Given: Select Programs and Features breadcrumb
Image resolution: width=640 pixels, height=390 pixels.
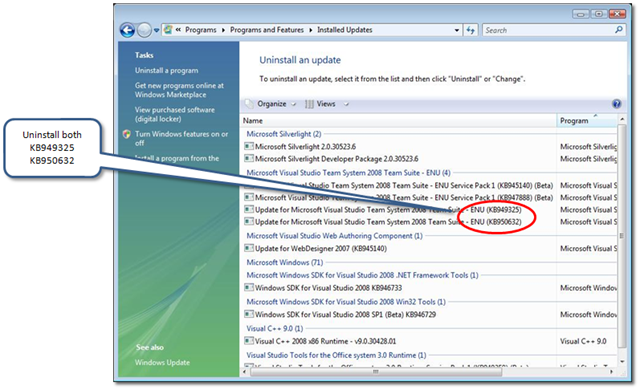Looking at the screenshot, I should 267,30.
